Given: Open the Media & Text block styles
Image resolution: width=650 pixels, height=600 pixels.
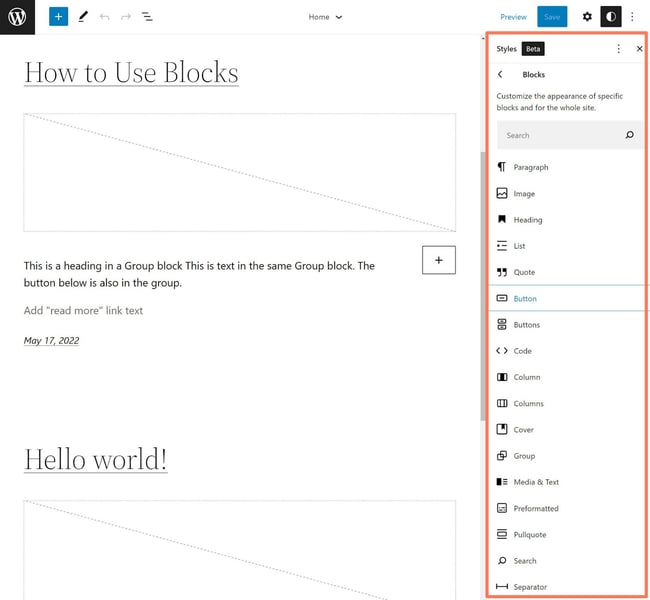Looking at the screenshot, I should point(536,482).
